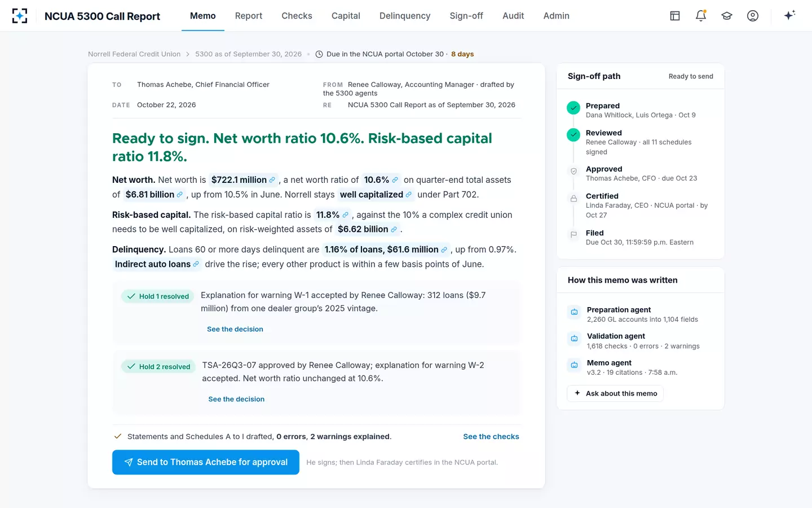Click the green check icon next to Reviewed

coord(573,135)
